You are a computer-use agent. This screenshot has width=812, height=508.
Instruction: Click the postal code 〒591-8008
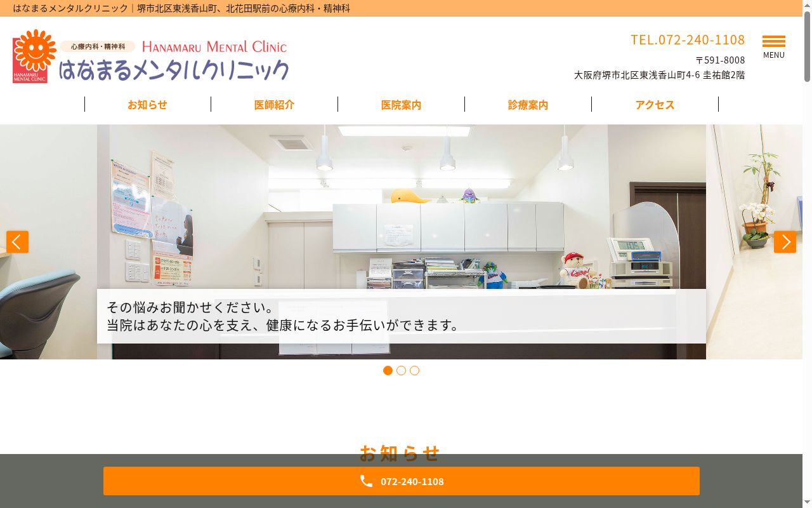[x=720, y=60]
